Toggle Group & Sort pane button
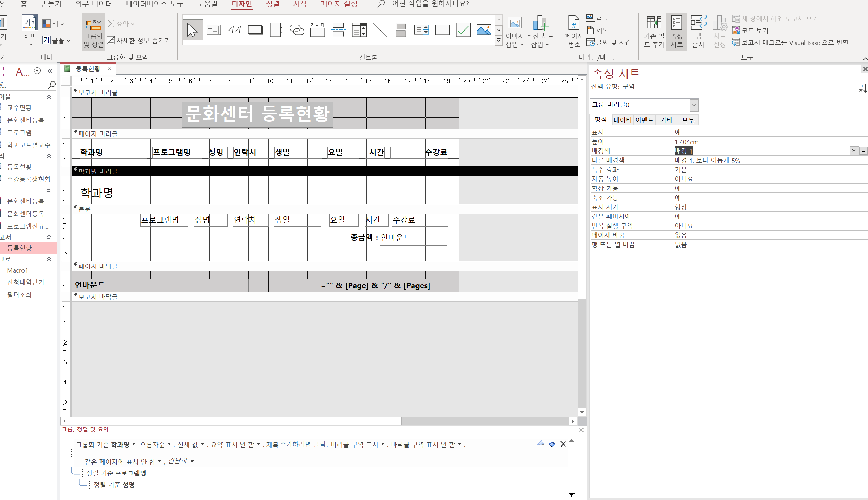Screen dimensions: 868x500 94,32
